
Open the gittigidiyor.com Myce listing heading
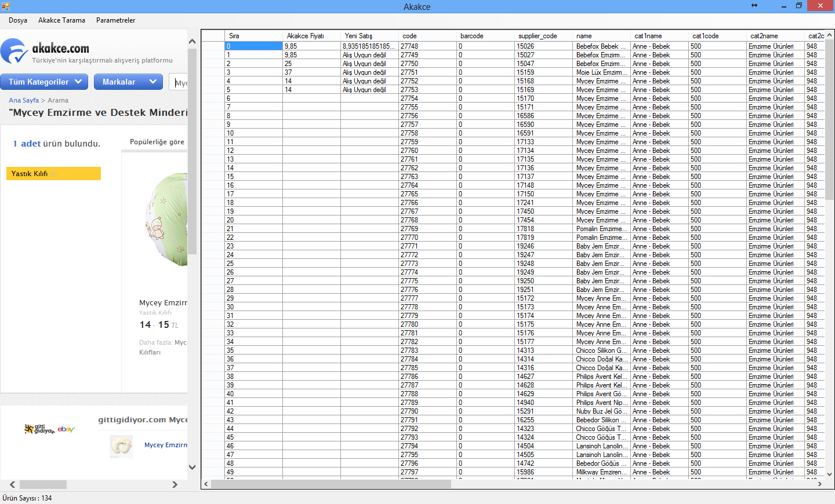tap(143, 419)
